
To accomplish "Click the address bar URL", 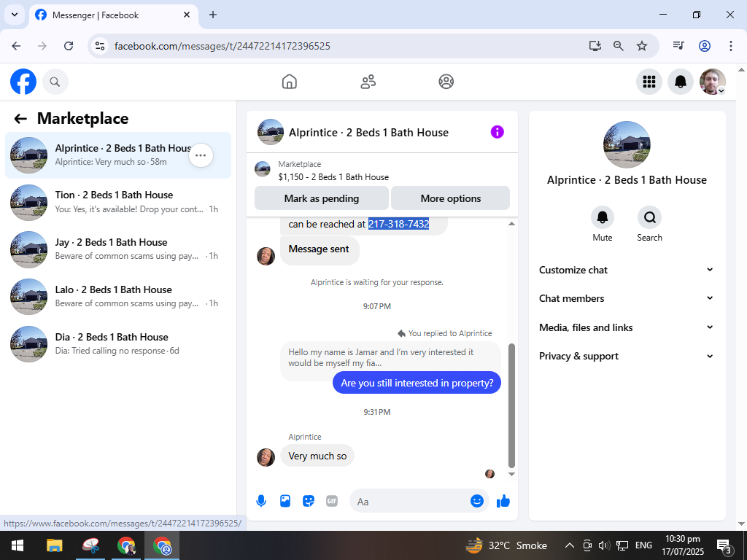I will (x=222, y=46).
